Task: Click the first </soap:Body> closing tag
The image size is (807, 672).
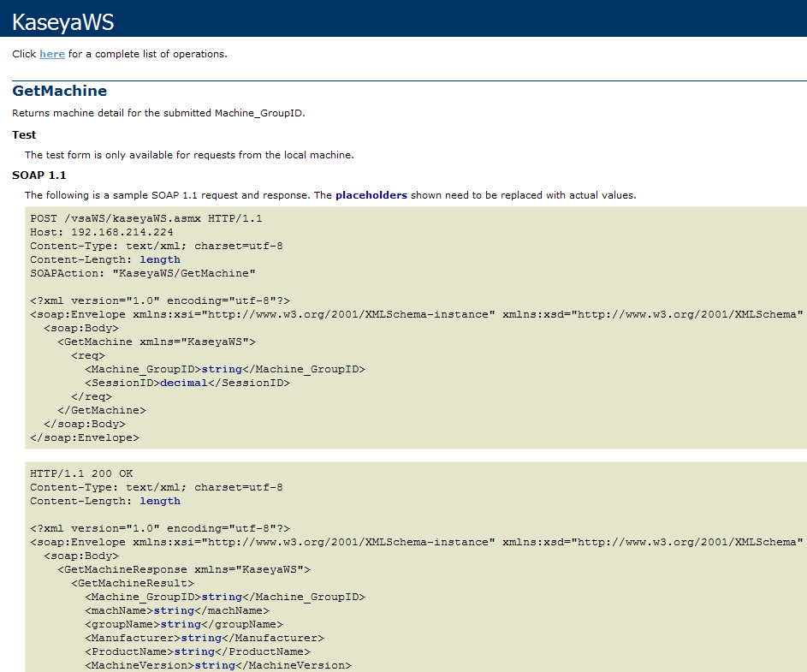Action: tap(85, 425)
